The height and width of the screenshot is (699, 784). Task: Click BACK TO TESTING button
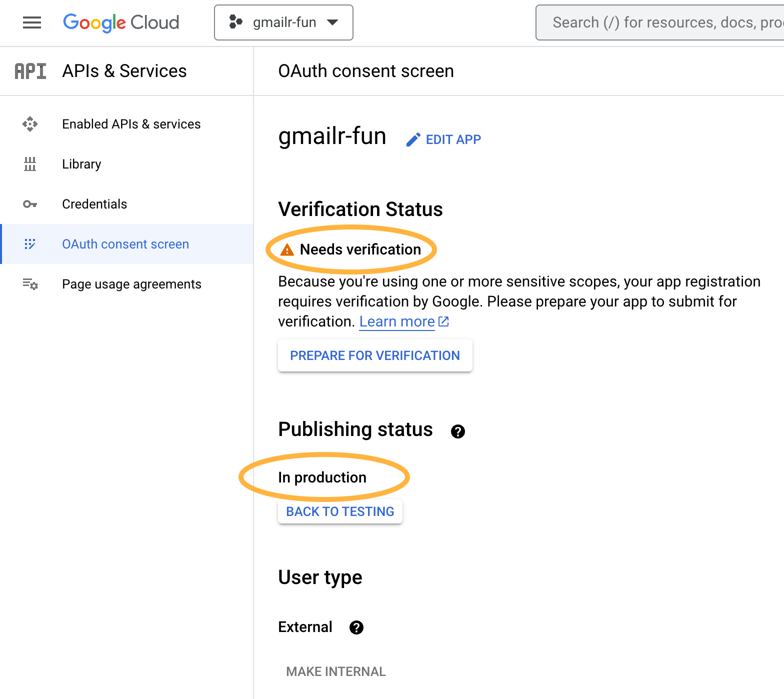[x=340, y=511]
